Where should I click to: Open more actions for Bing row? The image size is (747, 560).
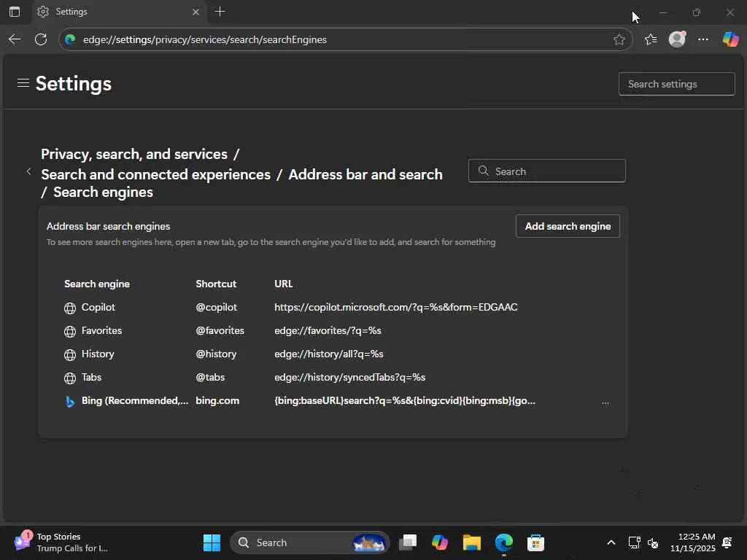point(605,402)
